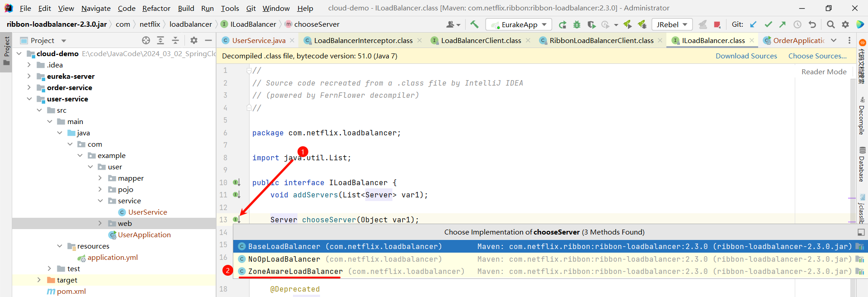
Task: Open the EurakeApp run configuration dropdown
Action: click(x=519, y=24)
